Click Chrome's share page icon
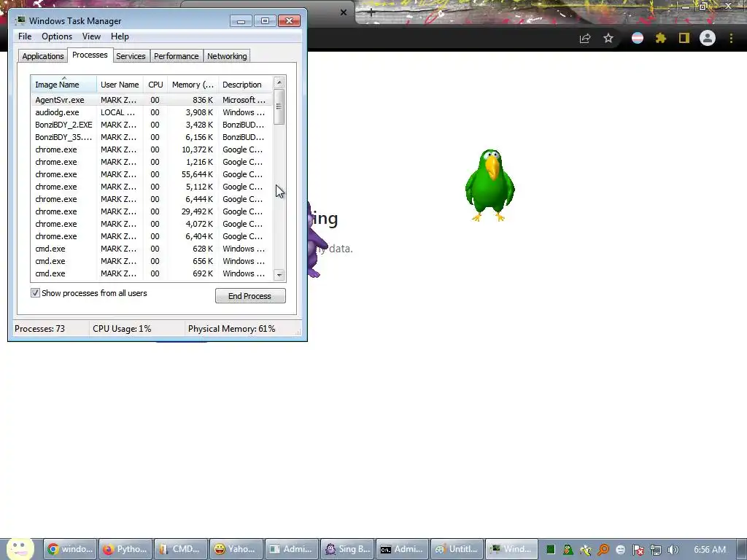 (585, 38)
